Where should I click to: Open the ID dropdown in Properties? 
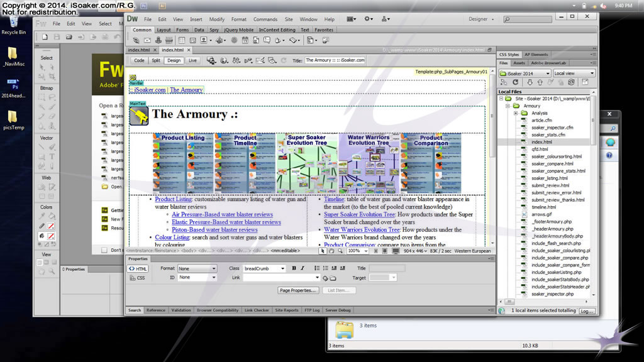(x=197, y=277)
